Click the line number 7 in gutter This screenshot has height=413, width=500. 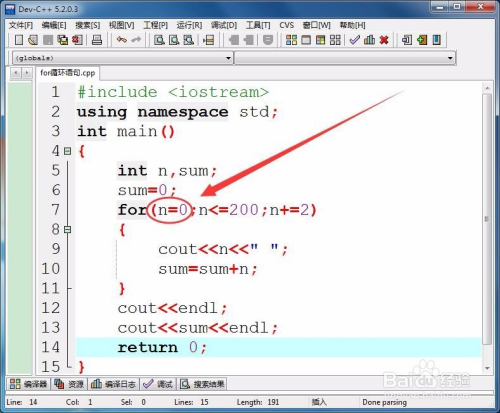(56, 210)
